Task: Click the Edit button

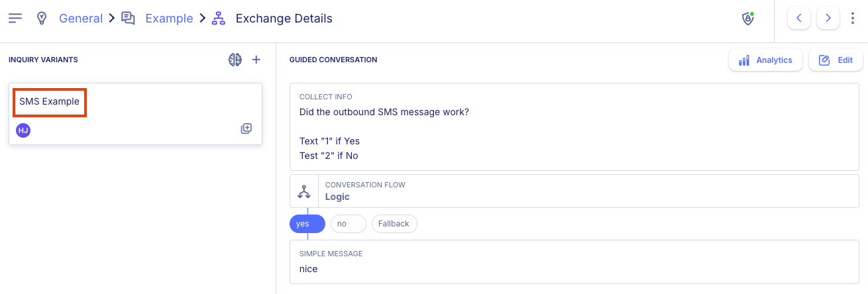Action: point(836,60)
